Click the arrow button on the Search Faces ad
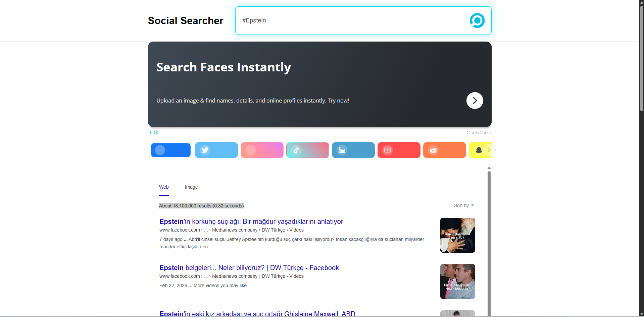 pos(475,101)
